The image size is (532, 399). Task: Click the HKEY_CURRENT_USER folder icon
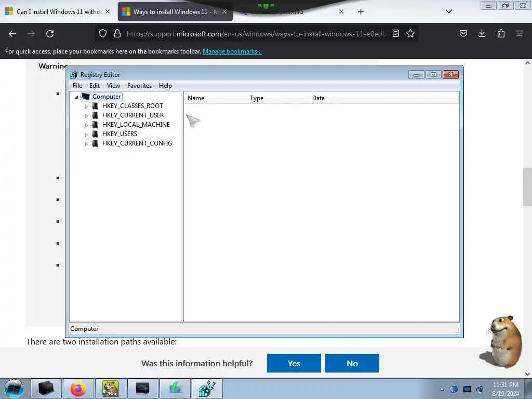click(96, 115)
